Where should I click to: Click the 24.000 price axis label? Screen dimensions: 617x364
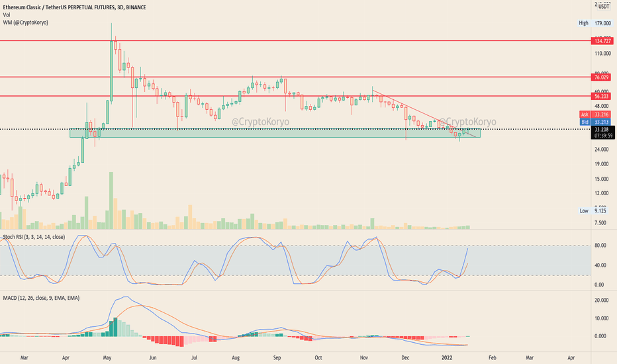click(603, 150)
